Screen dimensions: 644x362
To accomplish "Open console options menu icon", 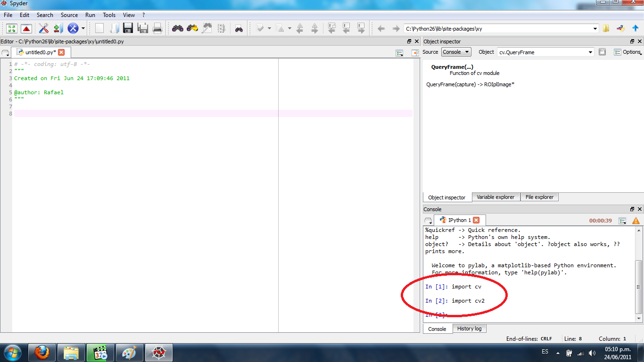I will pyautogui.click(x=623, y=221).
